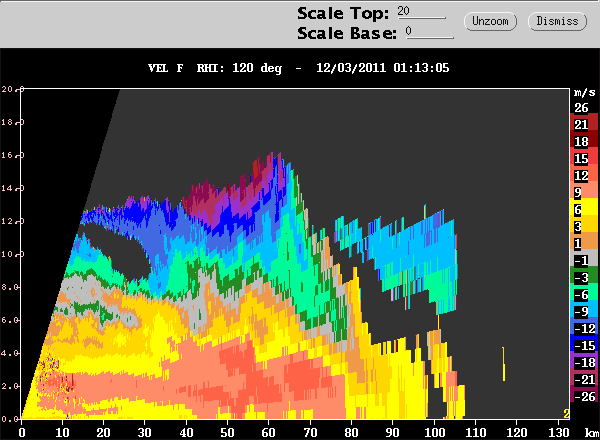This screenshot has height=440, width=600.
Task: Select the 21 m/s color swatch
Action: 584,122
